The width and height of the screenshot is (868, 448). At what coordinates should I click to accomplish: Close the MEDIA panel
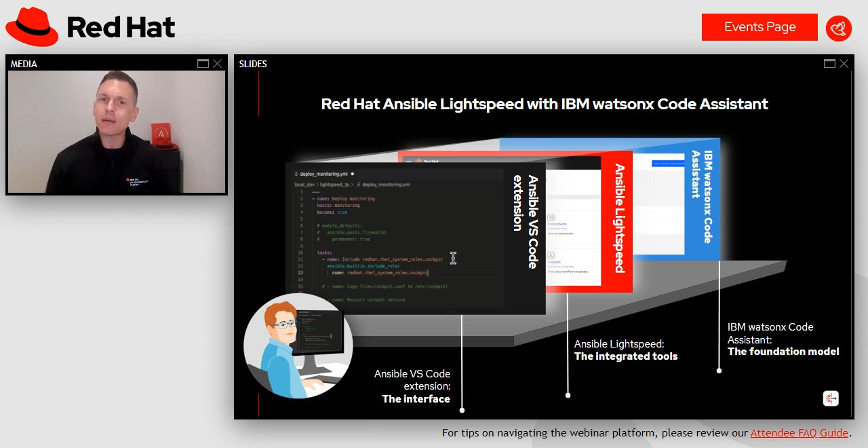tap(217, 64)
